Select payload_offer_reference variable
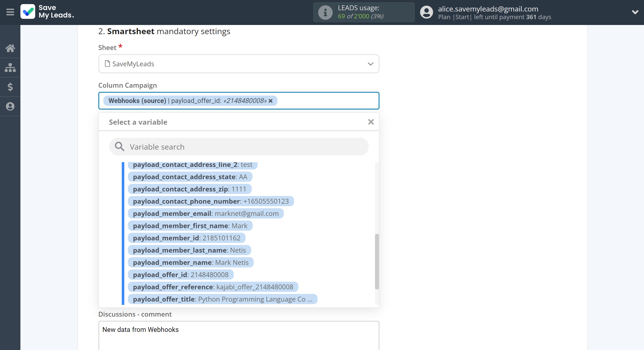The width and height of the screenshot is (644, 350). pos(213,287)
